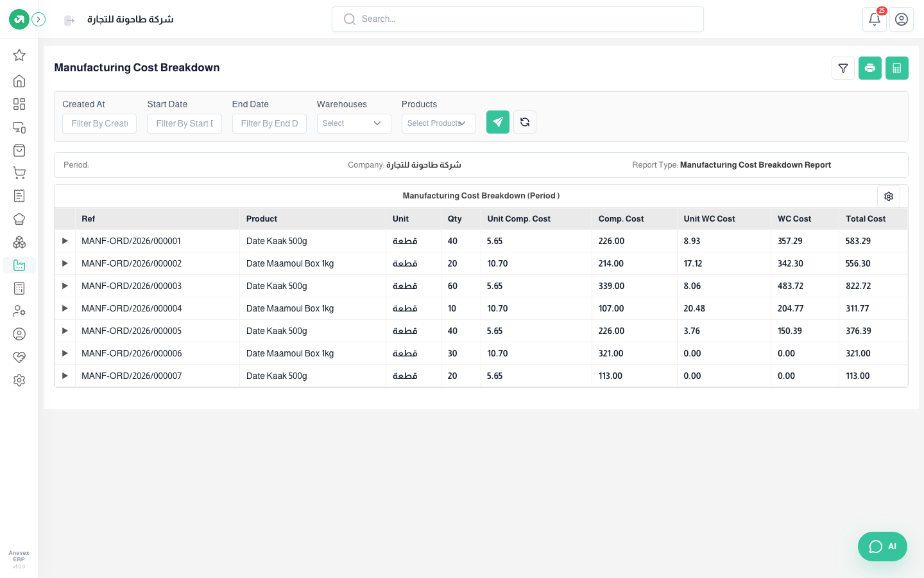Open the notifications bell

(875, 19)
